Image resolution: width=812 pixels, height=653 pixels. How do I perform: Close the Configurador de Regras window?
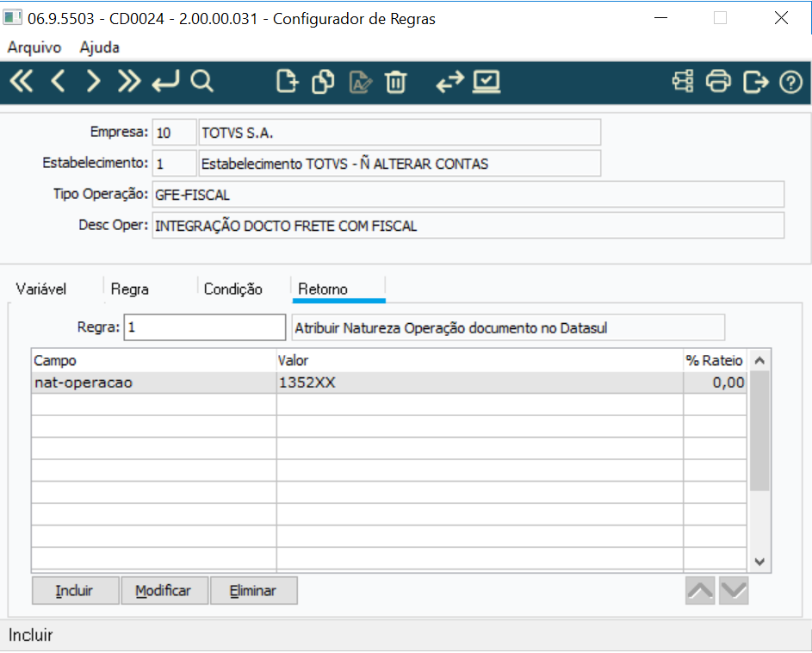[782, 17]
